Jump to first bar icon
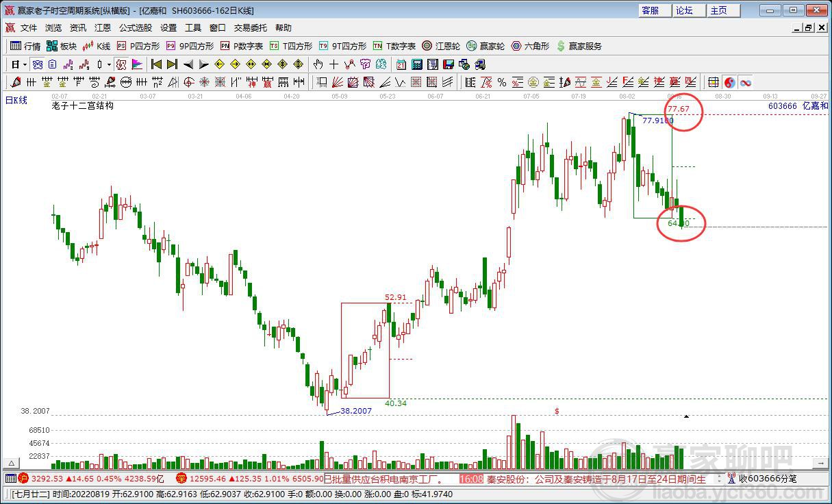This screenshot has height=504, width=832. (155, 64)
